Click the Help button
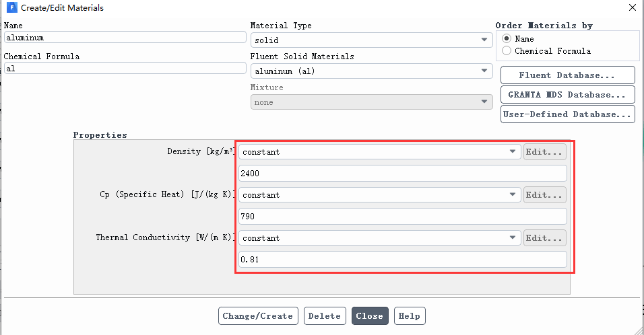Image resolution: width=644 pixels, height=335 pixels. 410,315
